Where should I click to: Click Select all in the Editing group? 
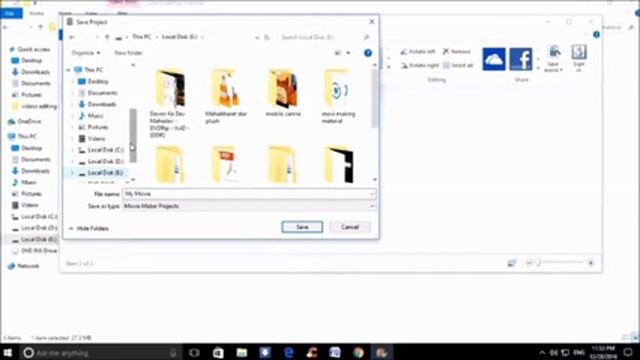[x=458, y=65]
